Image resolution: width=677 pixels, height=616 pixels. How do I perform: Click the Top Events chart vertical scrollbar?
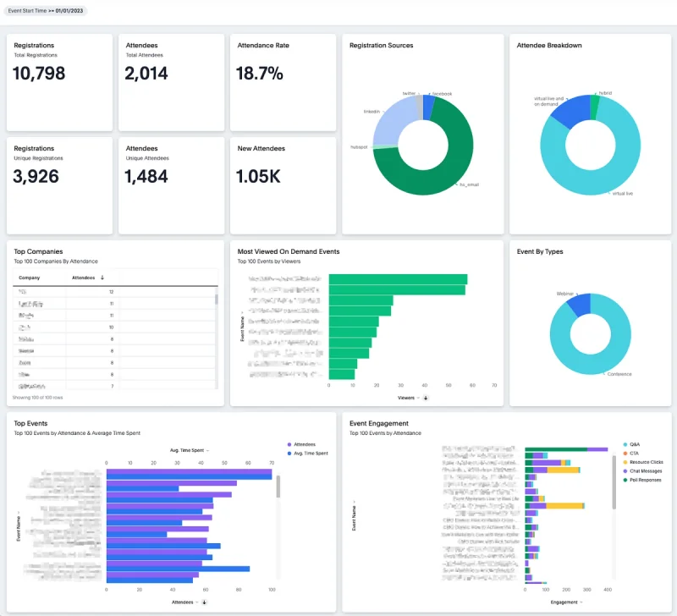[278, 487]
